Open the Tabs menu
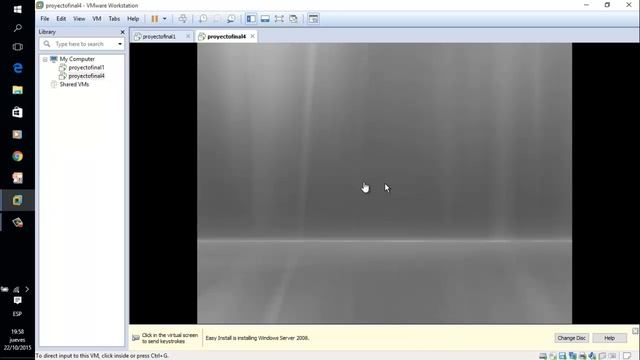 tap(114, 19)
